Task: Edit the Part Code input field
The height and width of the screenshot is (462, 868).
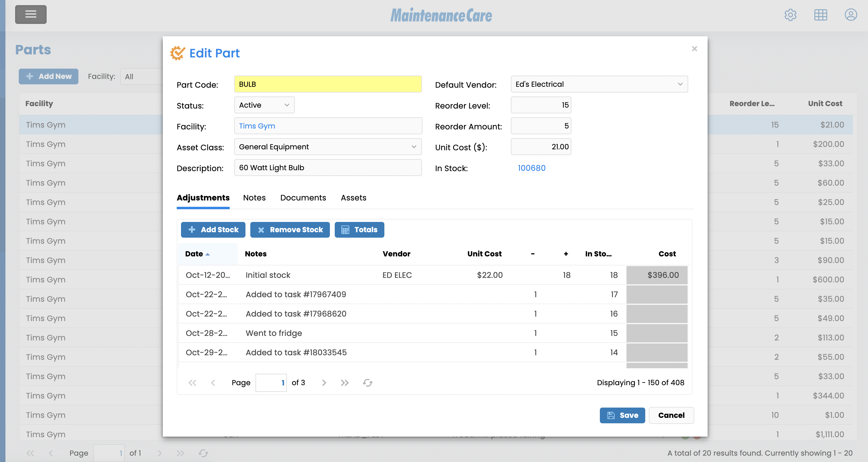Action: [x=327, y=84]
